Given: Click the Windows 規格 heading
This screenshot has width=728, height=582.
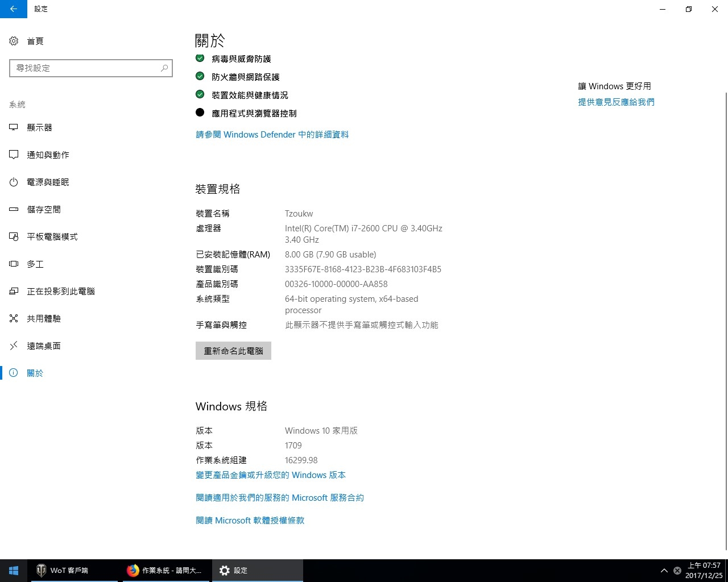Looking at the screenshot, I should (231, 406).
